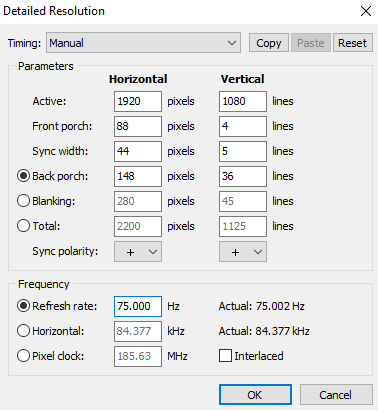Click the Refresh rate value field
378x410 pixels.
(138, 306)
